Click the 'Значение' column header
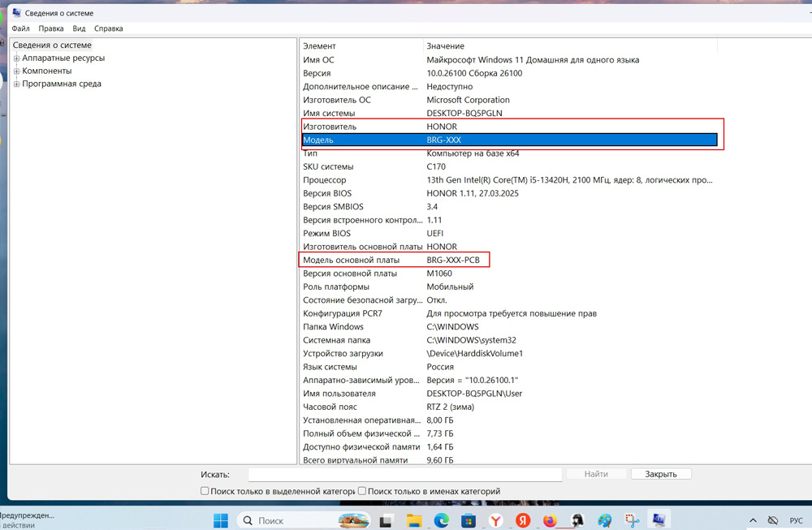812x530 pixels. click(x=570, y=46)
